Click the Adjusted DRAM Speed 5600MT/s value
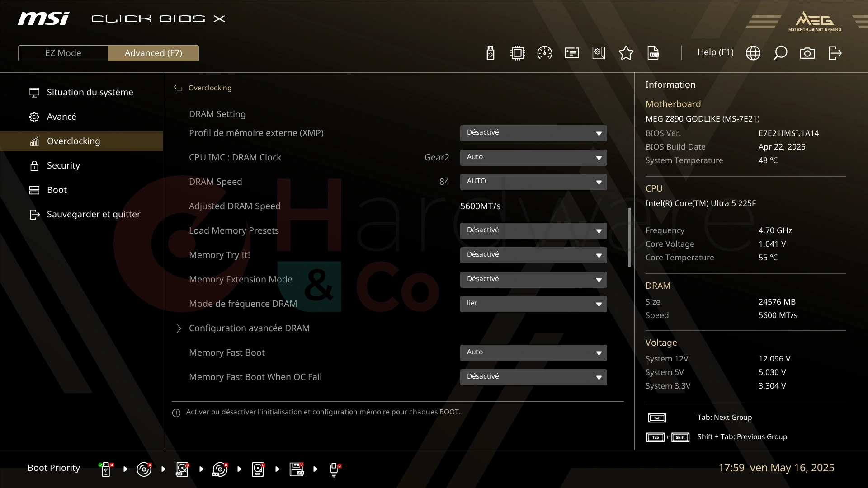This screenshot has height=488, width=868. click(480, 206)
